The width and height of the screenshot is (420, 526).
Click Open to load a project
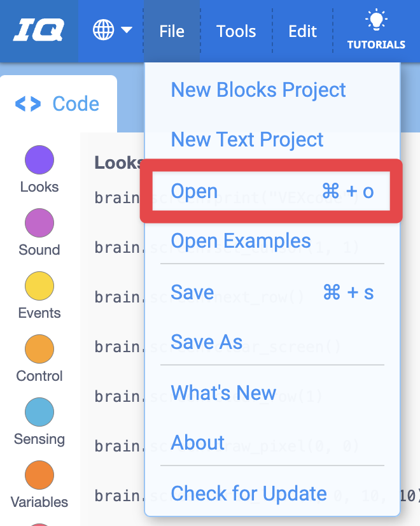[x=194, y=191]
